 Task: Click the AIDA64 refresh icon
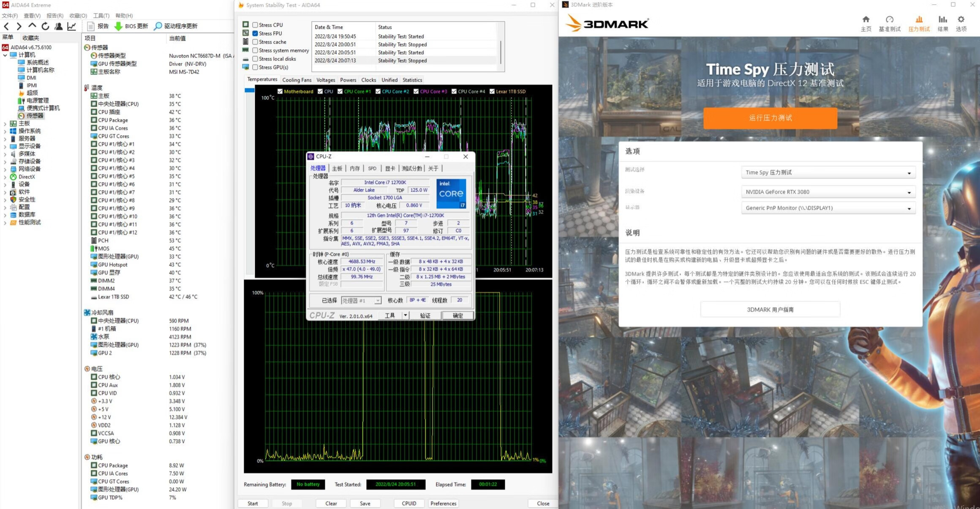click(45, 26)
